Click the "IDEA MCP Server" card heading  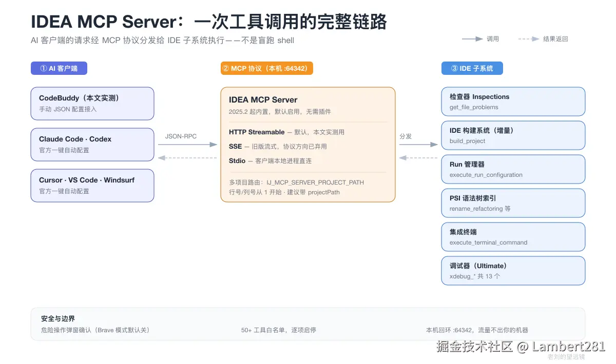coord(263,100)
